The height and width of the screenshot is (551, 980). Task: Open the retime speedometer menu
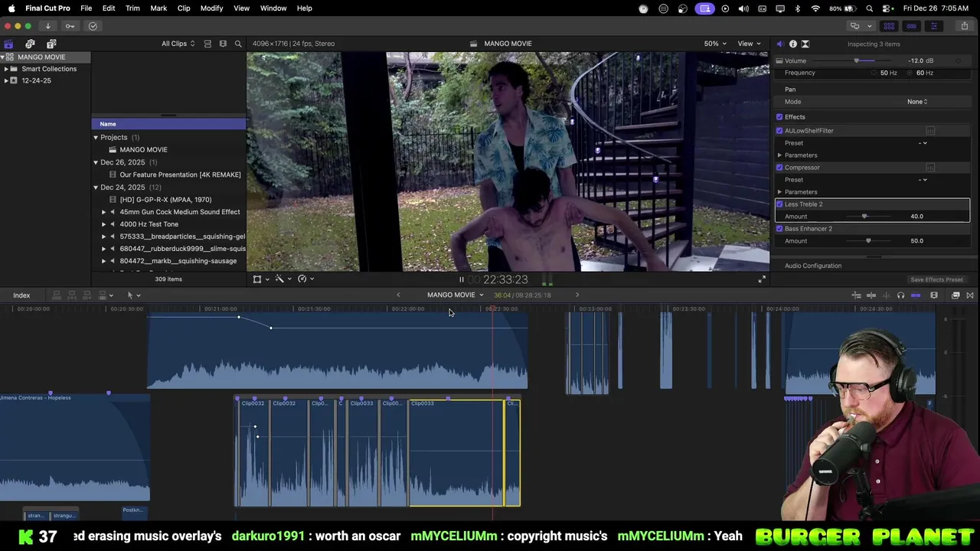pyautogui.click(x=305, y=279)
